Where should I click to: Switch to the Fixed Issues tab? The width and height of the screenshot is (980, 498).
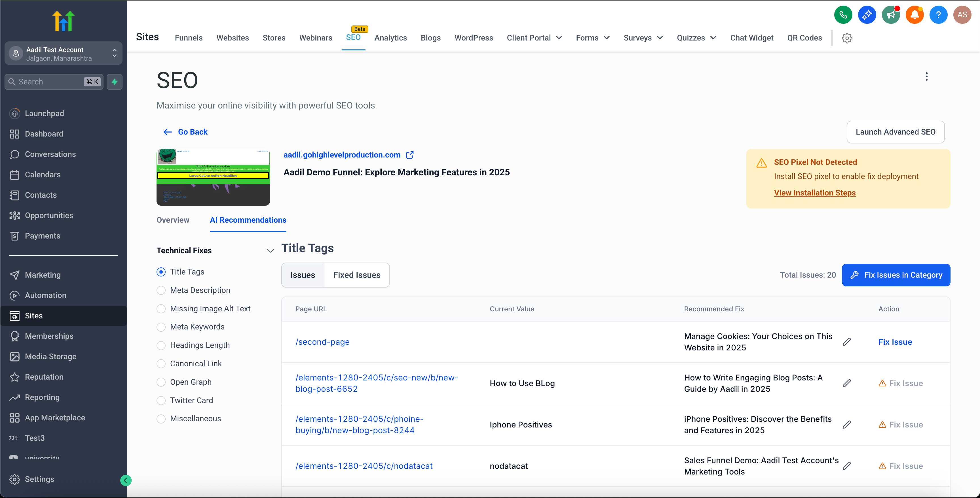pos(356,275)
